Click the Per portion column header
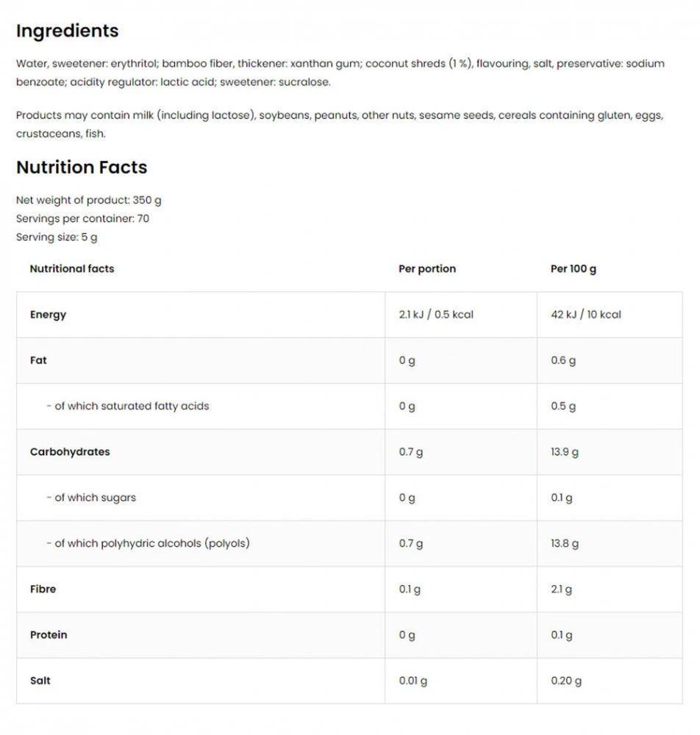The width and height of the screenshot is (700, 735). [x=426, y=269]
